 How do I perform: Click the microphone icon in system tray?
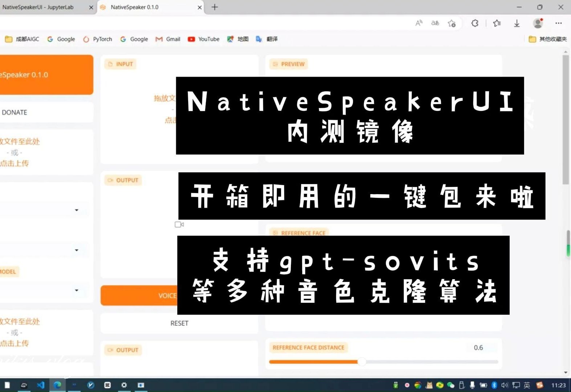(x=472, y=385)
